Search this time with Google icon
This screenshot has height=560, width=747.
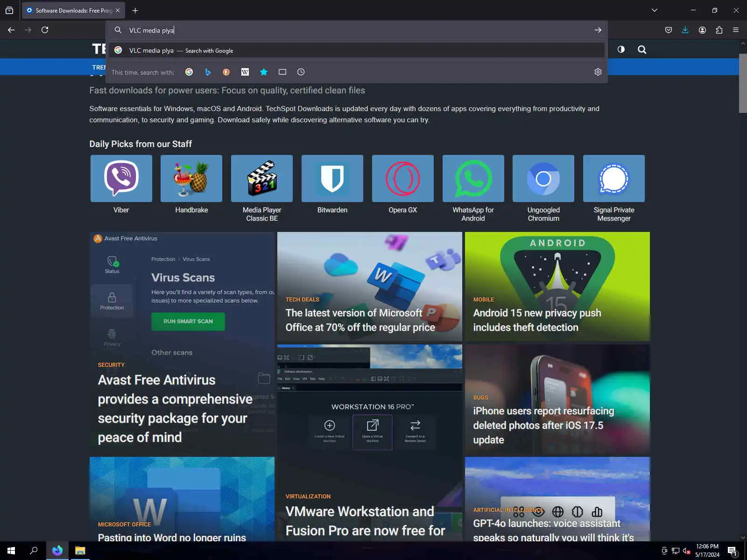189,72
